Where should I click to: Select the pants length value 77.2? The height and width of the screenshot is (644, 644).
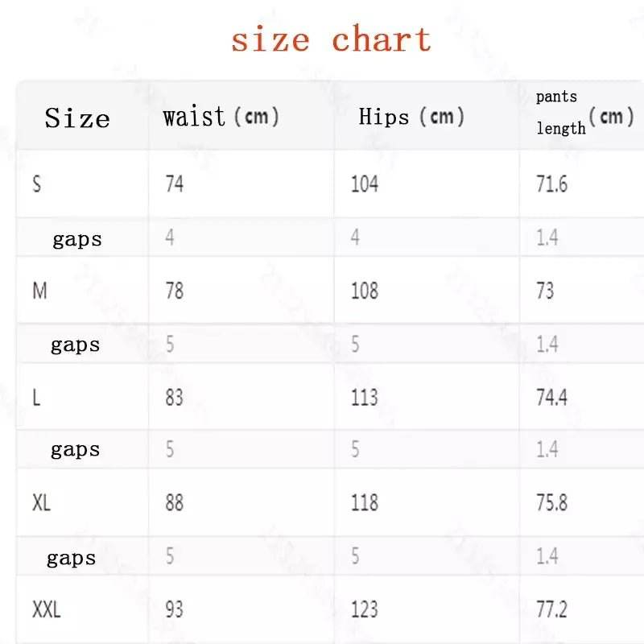click(x=552, y=609)
